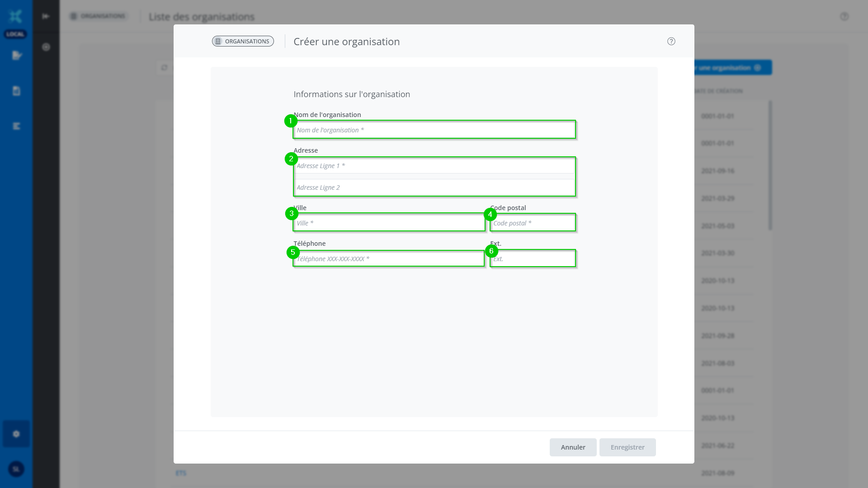Click the refresh icon above the list
Image resolution: width=868 pixels, height=488 pixels.
pos(164,68)
